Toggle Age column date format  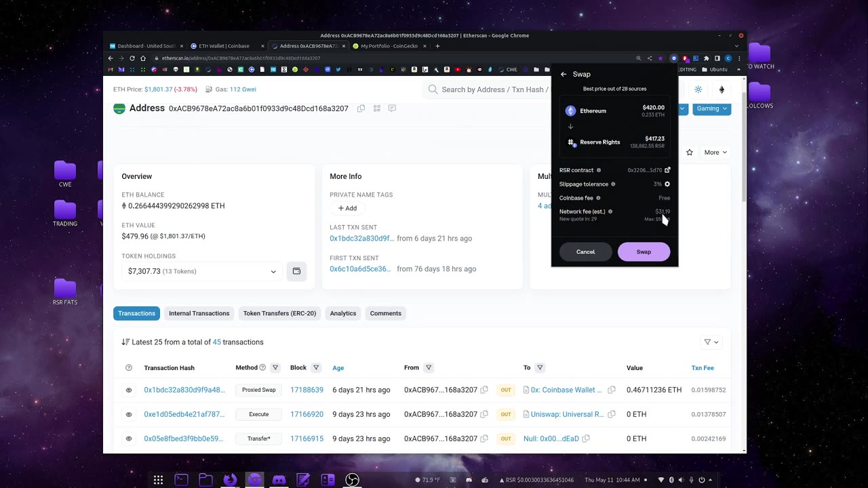(x=338, y=368)
